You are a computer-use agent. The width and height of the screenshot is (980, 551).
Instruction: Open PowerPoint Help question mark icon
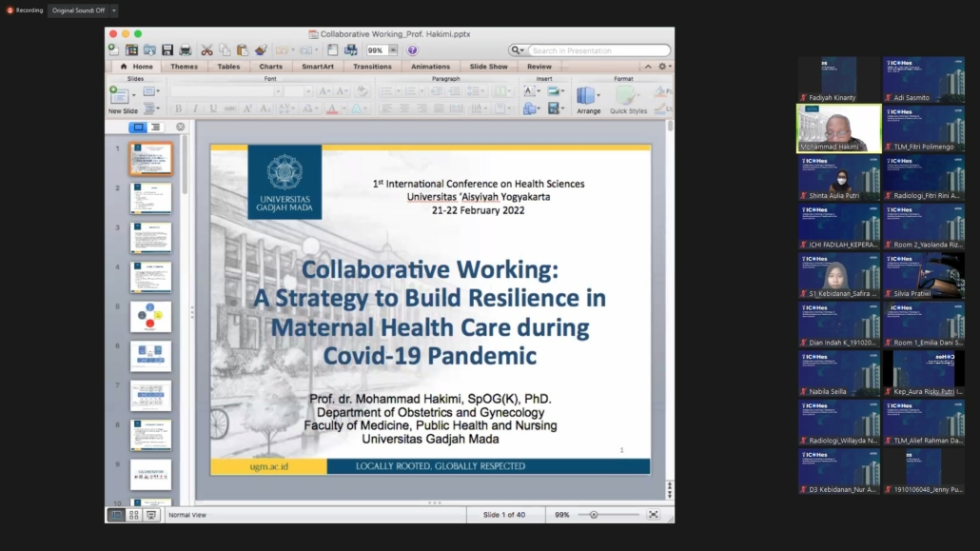coord(413,50)
